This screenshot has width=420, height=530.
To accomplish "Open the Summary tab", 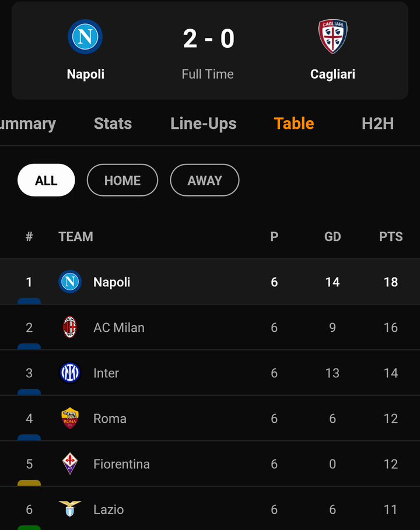I will [x=28, y=124].
